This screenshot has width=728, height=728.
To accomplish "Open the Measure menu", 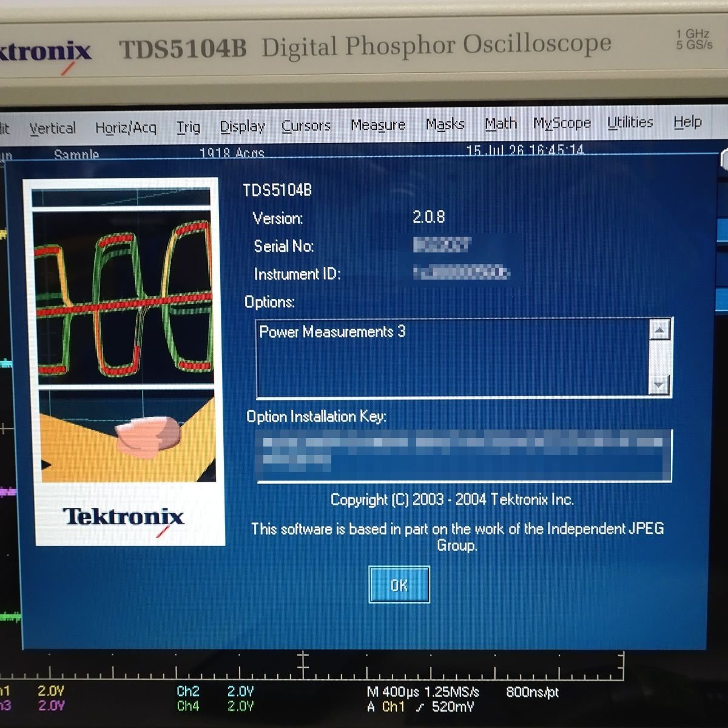I will 378,125.
